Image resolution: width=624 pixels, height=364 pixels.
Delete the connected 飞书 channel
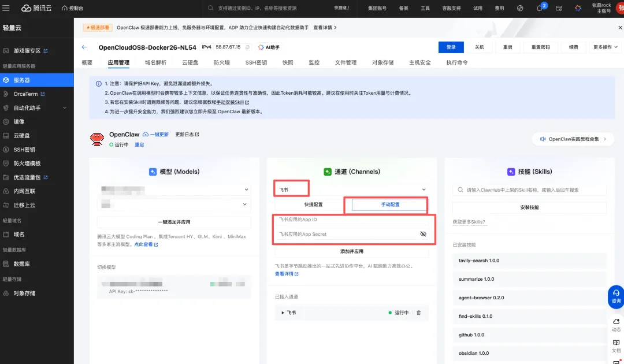click(418, 313)
